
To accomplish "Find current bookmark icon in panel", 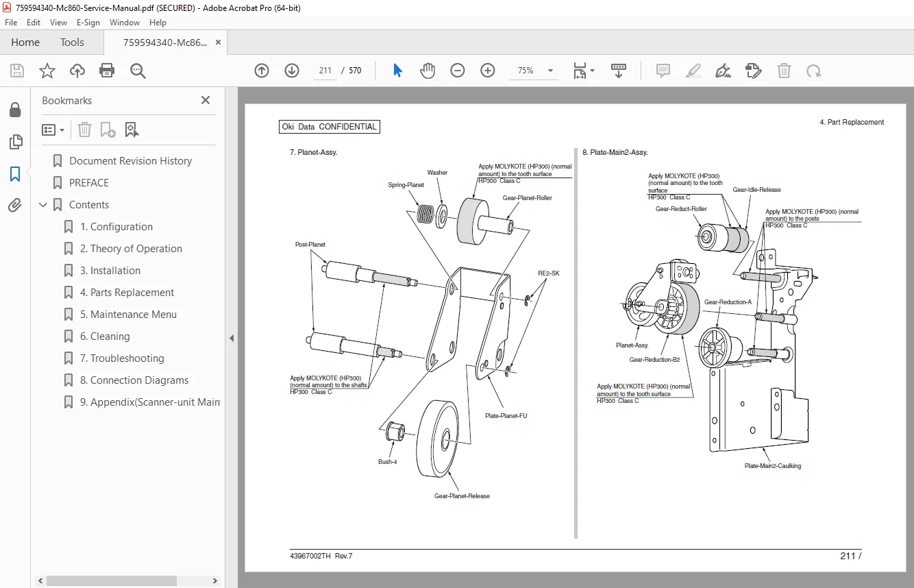I will click(132, 130).
